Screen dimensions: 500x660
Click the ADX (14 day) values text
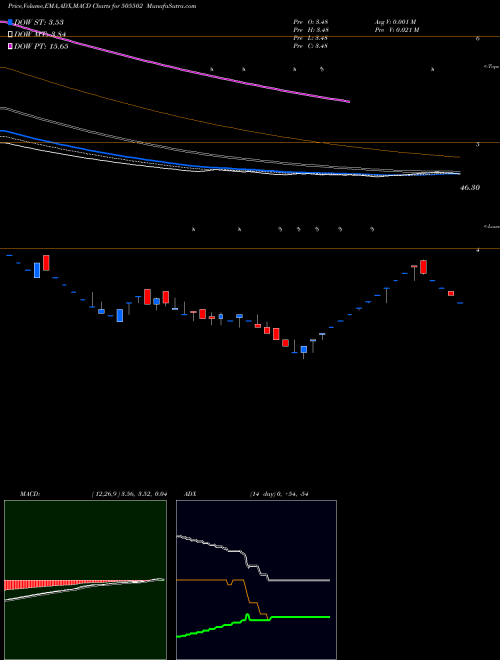pos(279,494)
